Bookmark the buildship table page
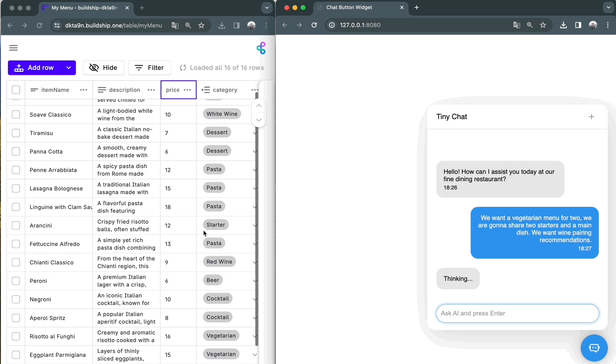616x364 pixels. pyautogui.click(x=201, y=25)
